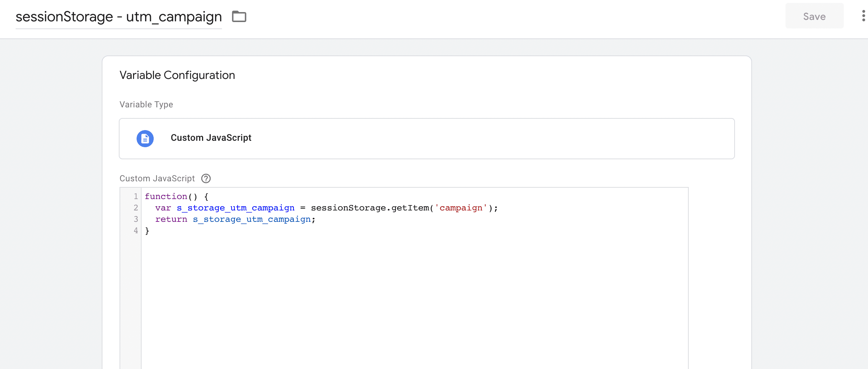Image resolution: width=868 pixels, height=369 pixels.
Task: Select the return statement on line 3
Action: [235, 219]
